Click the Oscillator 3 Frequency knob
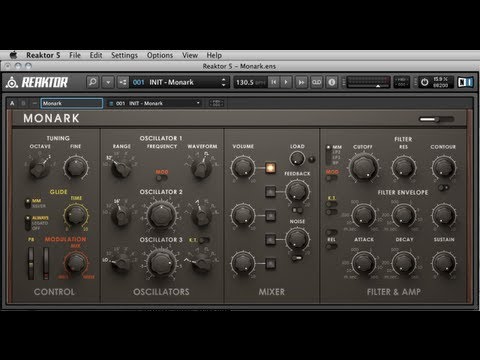 tap(162, 262)
